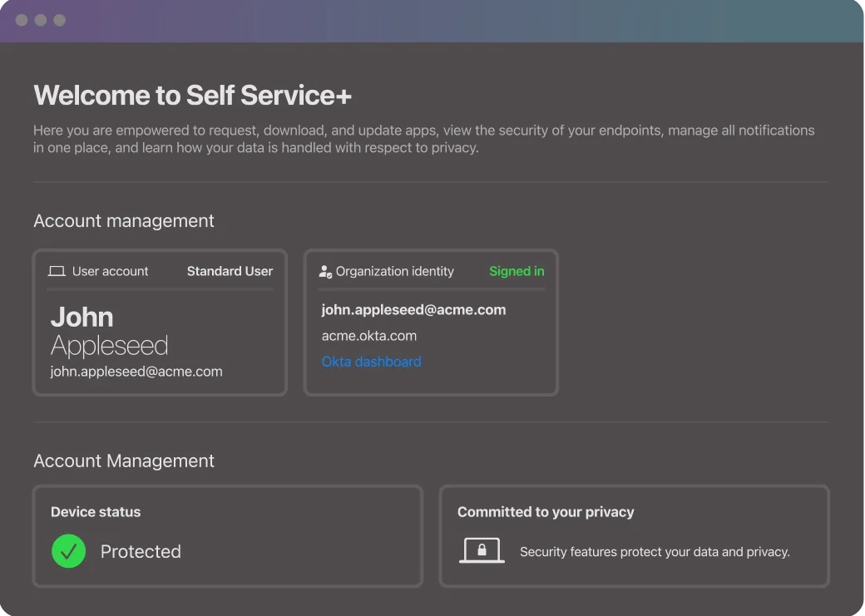The image size is (865, 616).
Task: Click the Standard User account type label
Action: pos(230,271)
